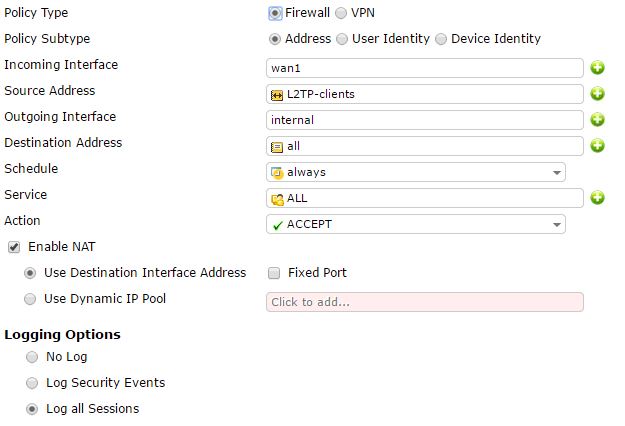Viewport: 625px width, 426px height.
Task: Expand the Action ACCEPT dropdown
Action: [556, 224]
